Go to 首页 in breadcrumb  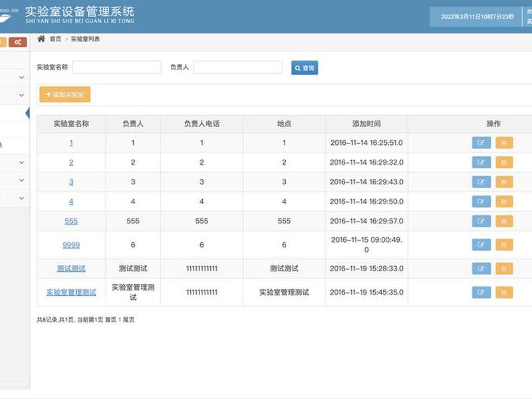[55, 39]
